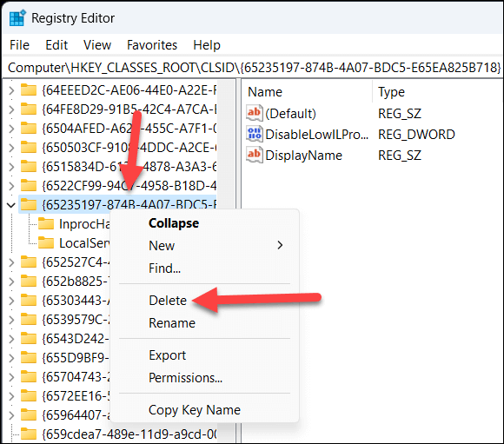This screenshot has height=444, width=504.
Task: Select the (Default) value name
Action: click(x=290, y=114)
